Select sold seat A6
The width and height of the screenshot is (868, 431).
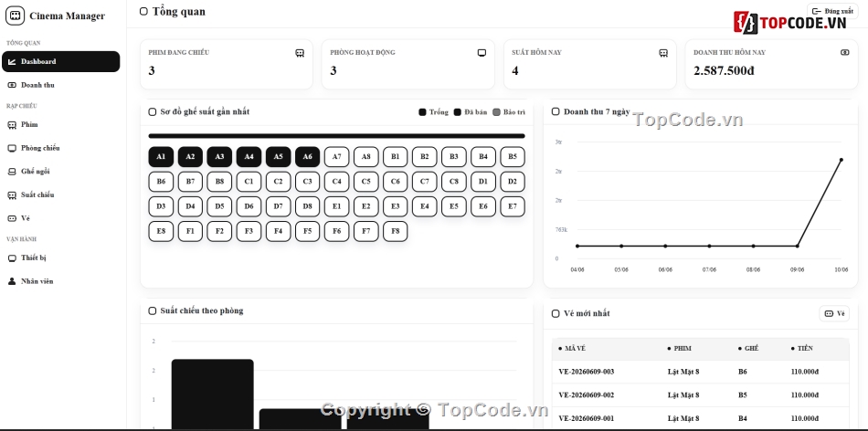coord(308,156)
